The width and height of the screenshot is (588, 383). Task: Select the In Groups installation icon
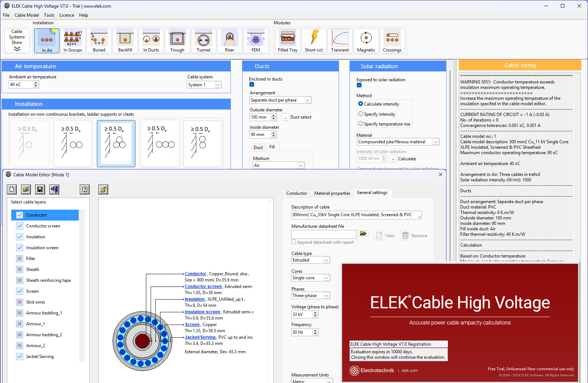coord(73,41)
